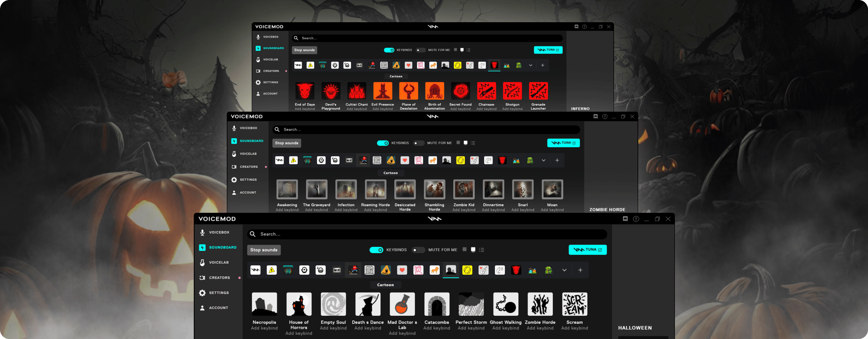Play the Chainsaw sound
Screen dimensions: 868x339
pos(486,91)
